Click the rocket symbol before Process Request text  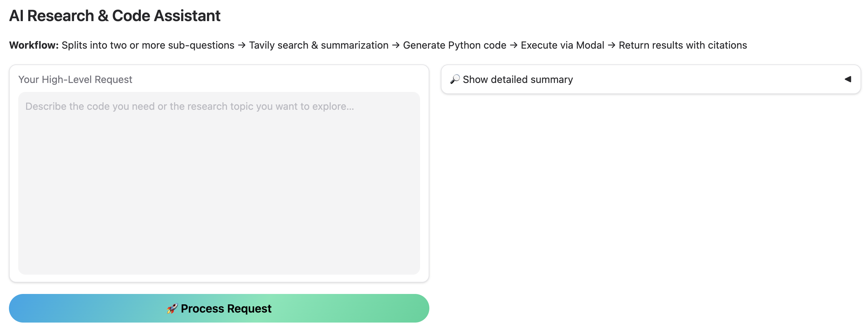point(172,308)
